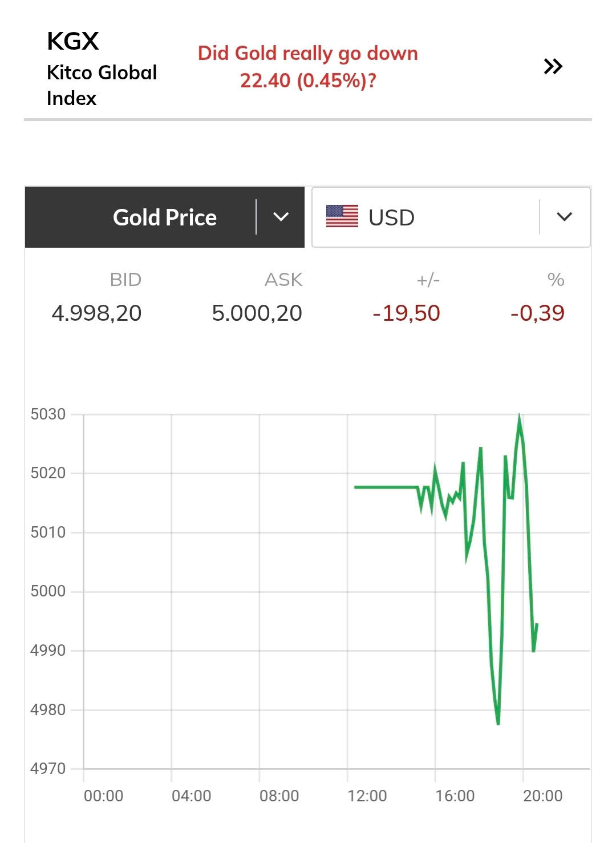Click the 20:00 time axis label
The height and width of the screenshot is (843, 616).
coord(542,796)
